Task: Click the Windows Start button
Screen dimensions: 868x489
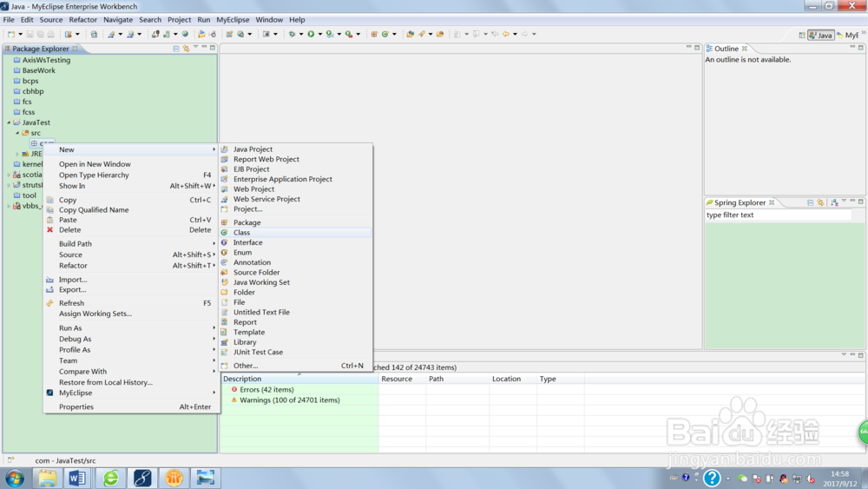Action: point(15,478)
